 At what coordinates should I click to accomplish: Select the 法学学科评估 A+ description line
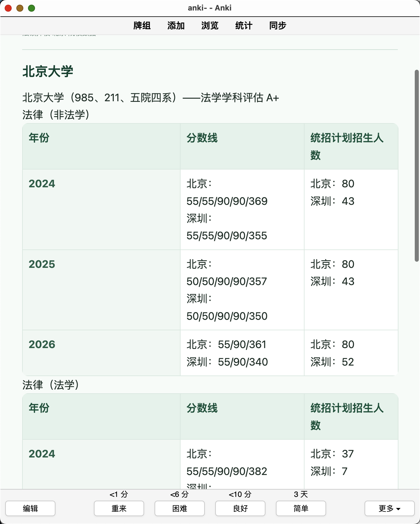click(x=151, y=98)
